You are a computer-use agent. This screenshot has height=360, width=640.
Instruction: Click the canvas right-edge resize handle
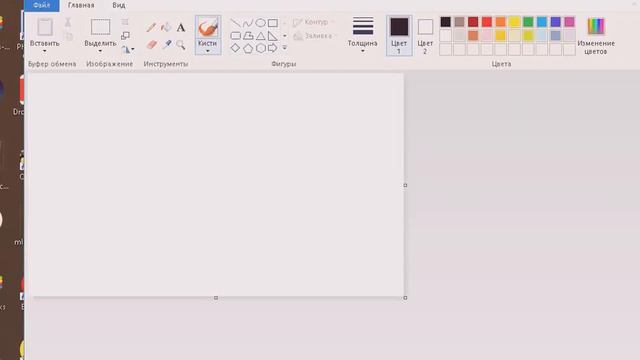pyautogui.click(x=405, y=185)
